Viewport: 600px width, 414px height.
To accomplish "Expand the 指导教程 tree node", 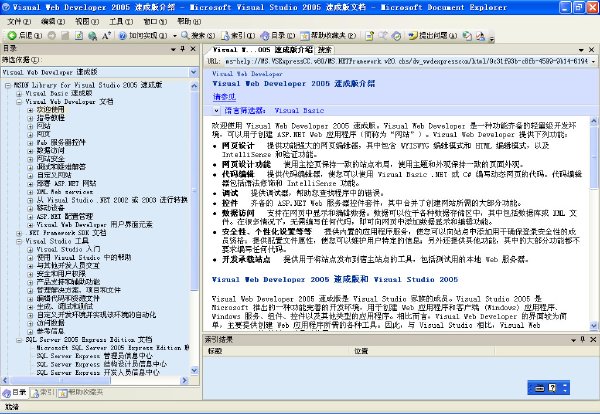I will 30,118.
